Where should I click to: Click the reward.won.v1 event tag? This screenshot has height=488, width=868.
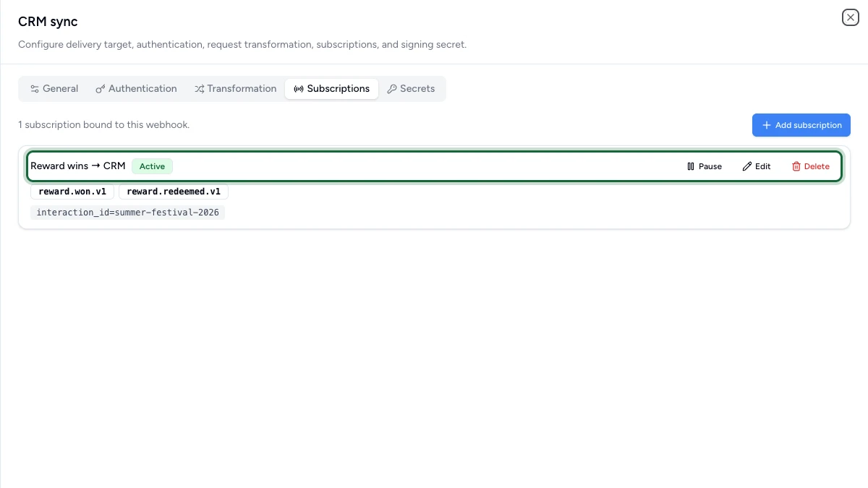click(x=72, y=192)
